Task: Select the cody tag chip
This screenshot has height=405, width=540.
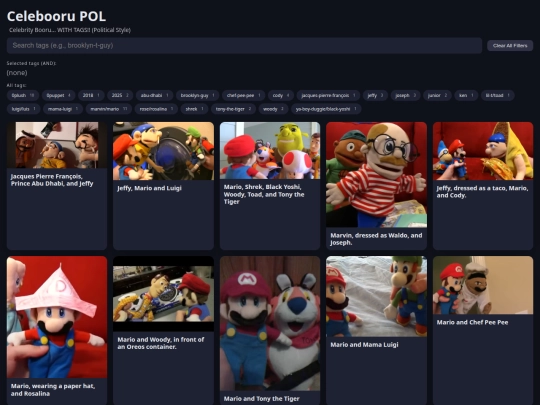Action: 281,95
